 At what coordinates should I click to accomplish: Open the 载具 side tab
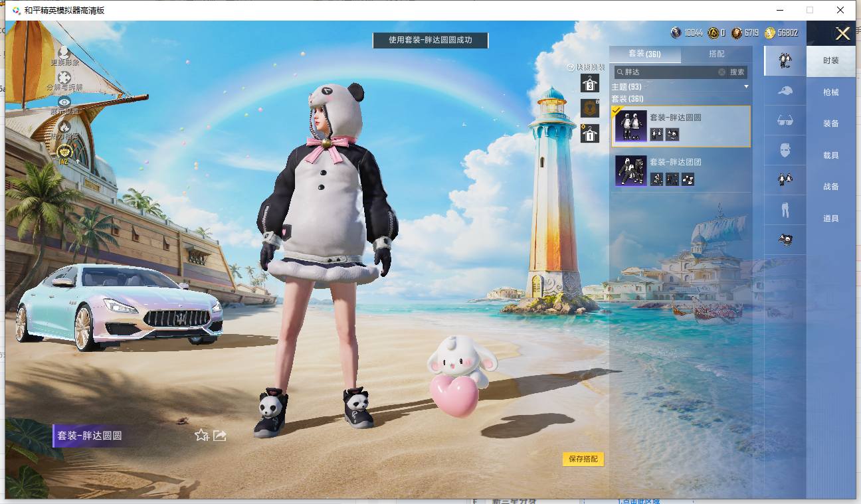831,155
